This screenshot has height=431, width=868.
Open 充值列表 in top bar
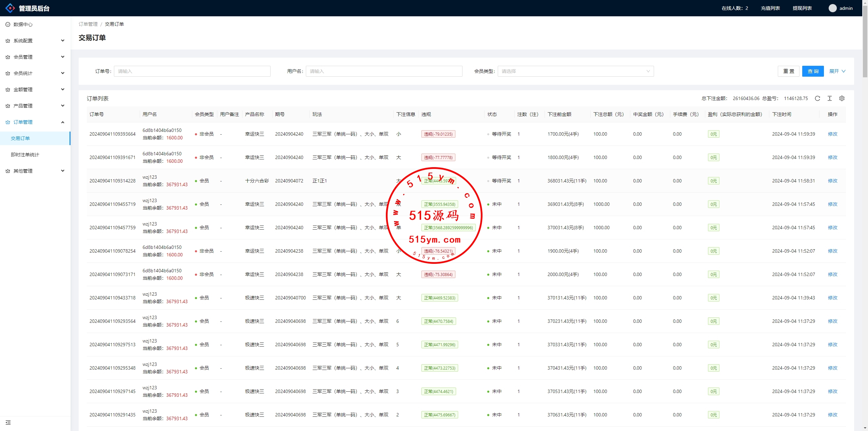pos(770,8)
